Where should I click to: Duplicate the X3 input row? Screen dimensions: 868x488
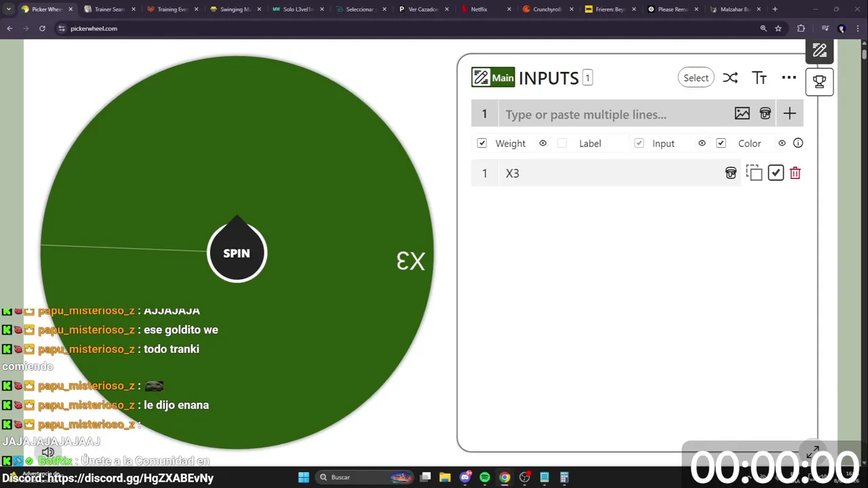[754, 173]
